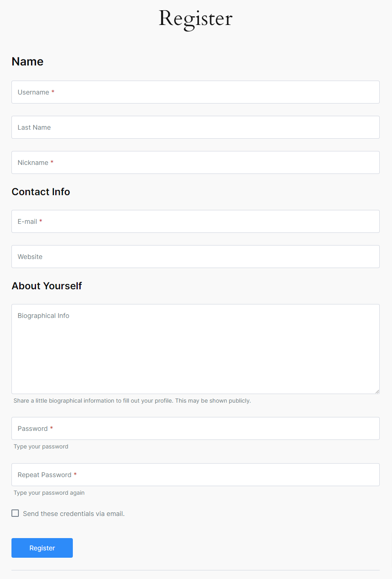Grab the Biographical Info textarea resize handle

[x=377, y=391]
